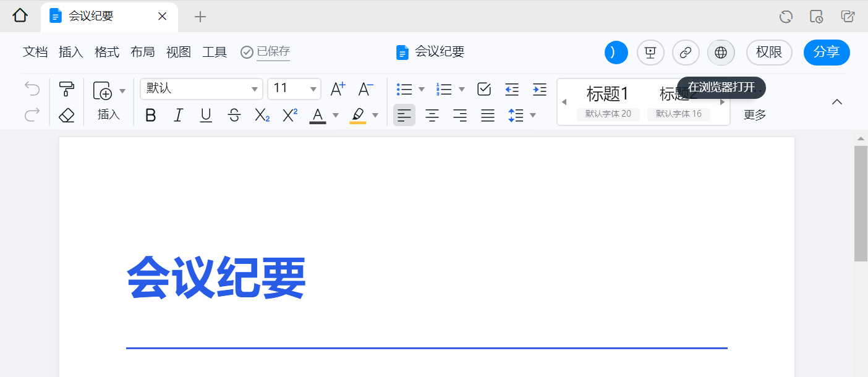Go to the home icon
The image size is (868, 377).
tap(20, 16)
